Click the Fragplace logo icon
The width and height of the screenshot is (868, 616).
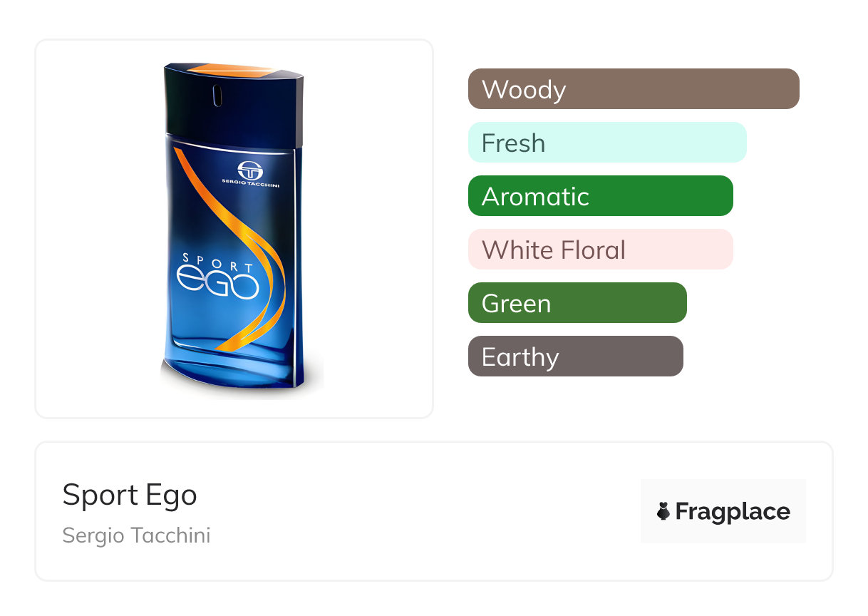tap(663, 511)
